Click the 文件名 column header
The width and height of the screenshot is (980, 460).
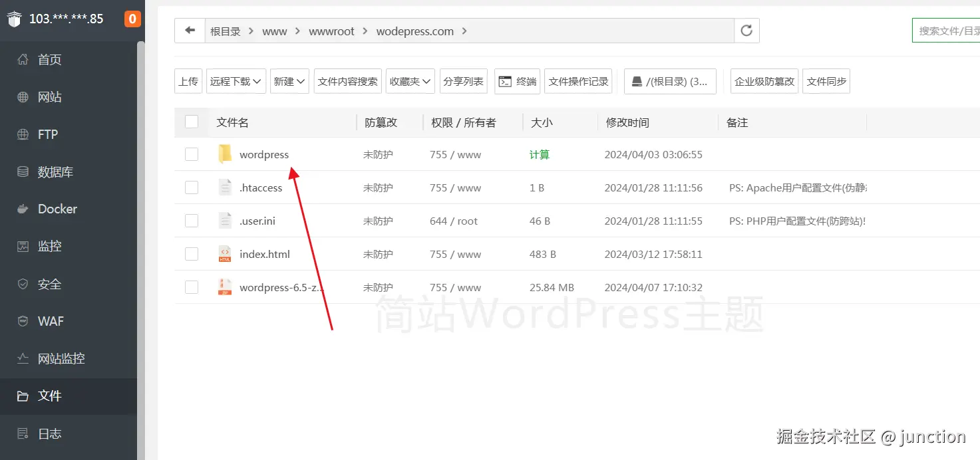click(232, 122)
